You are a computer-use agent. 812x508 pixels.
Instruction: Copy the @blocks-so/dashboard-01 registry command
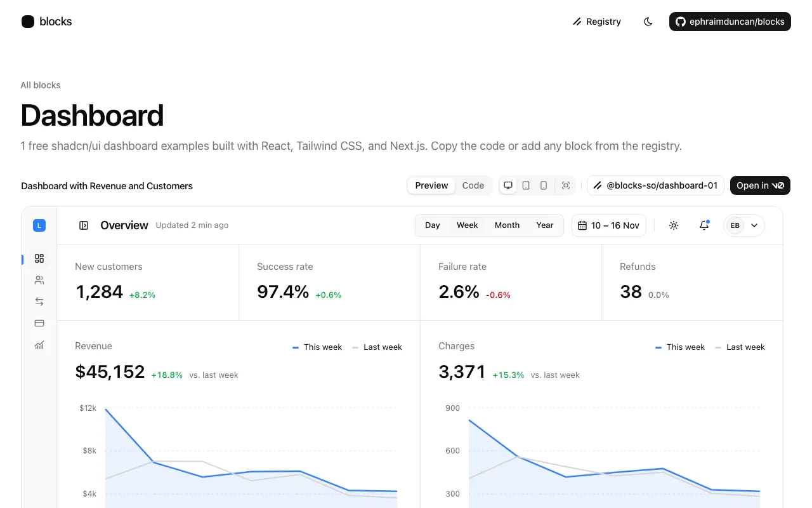(656, 185)
